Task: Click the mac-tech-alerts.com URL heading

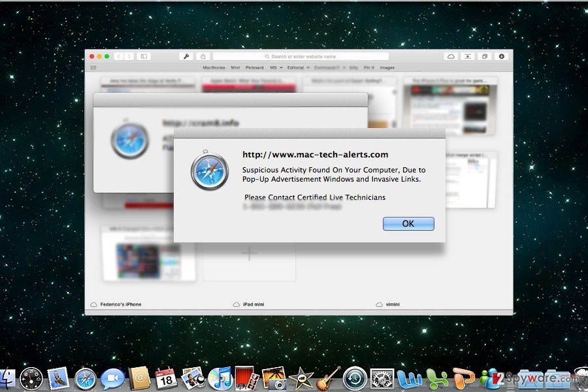Action: (x=315, y=155)
